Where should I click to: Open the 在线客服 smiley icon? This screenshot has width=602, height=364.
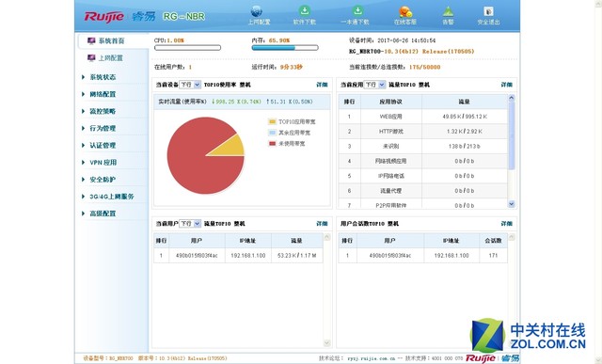[x=405, y=11]
